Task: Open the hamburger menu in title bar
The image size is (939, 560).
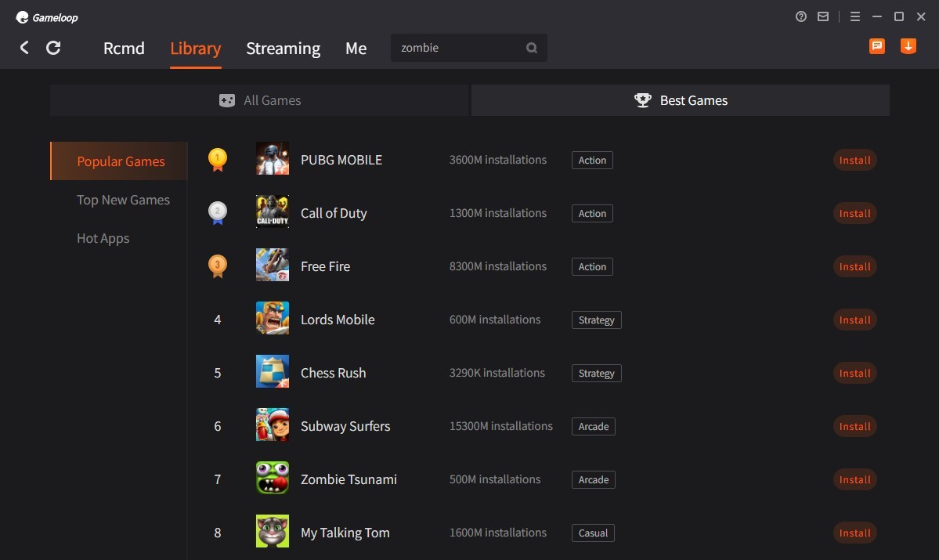Action: click(855, 16)
